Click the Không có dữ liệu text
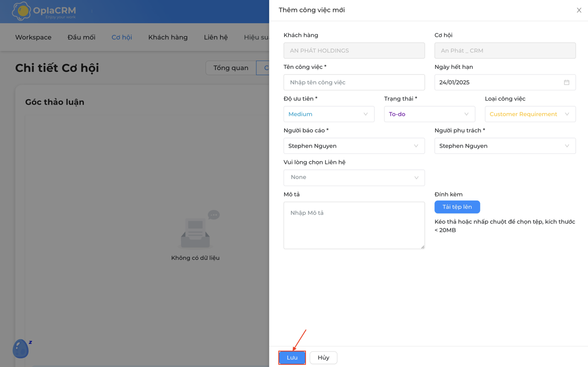This screenshot has height=367, width=588. pyautogui.click(x=195, y=258)
